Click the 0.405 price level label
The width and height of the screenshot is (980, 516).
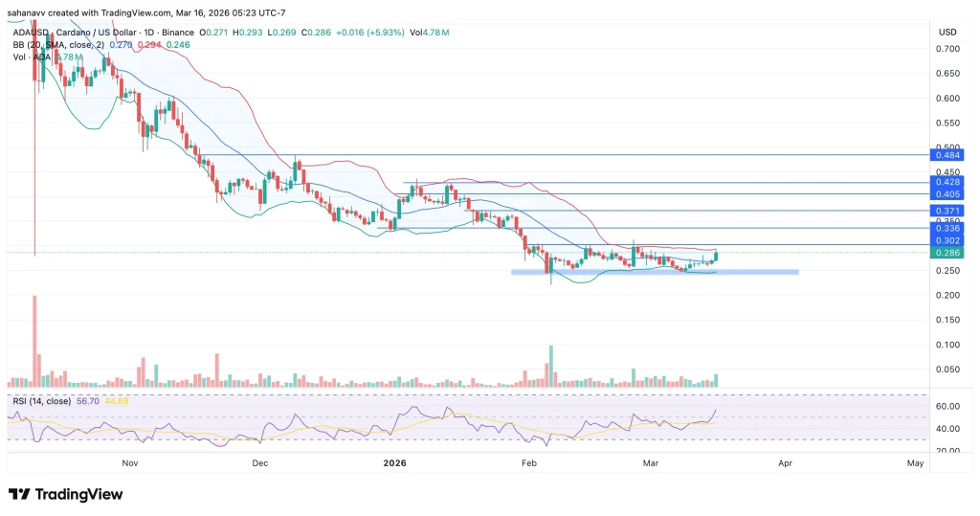(949, 193)
